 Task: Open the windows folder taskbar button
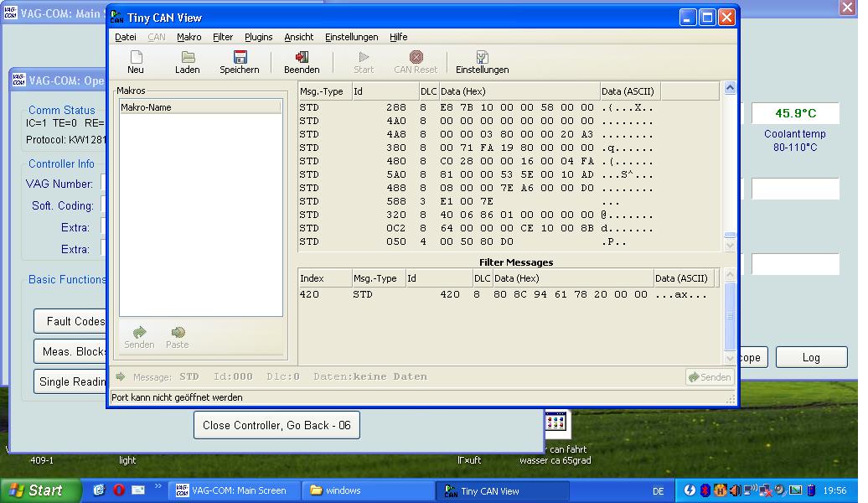pyautogui.click(x=368, y=490)
